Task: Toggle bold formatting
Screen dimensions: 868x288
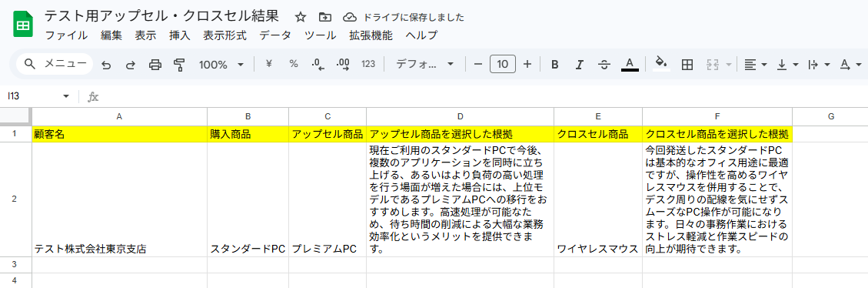Action: pyautogui.click(x=554, y=65)
